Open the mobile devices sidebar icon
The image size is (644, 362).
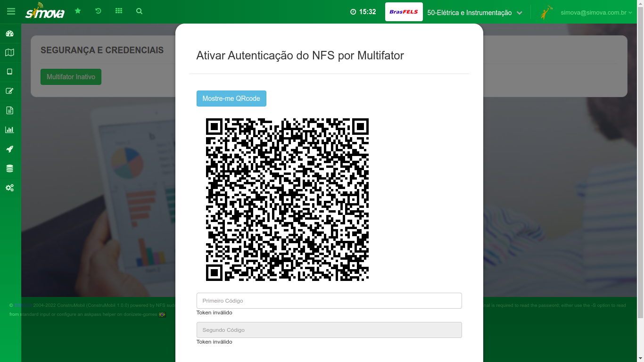pyautogui.click(x=10, y=72)
